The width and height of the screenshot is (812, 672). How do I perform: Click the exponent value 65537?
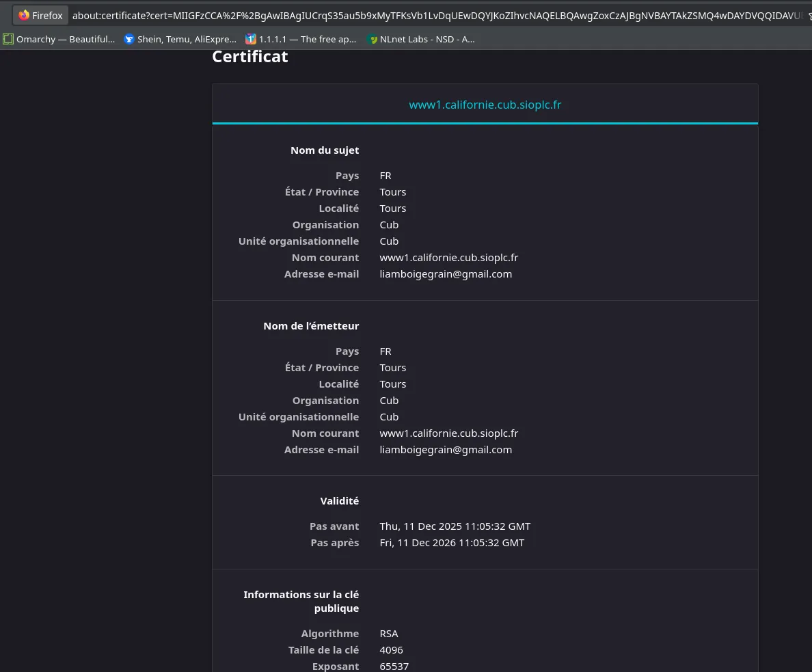tap(394, 667)
